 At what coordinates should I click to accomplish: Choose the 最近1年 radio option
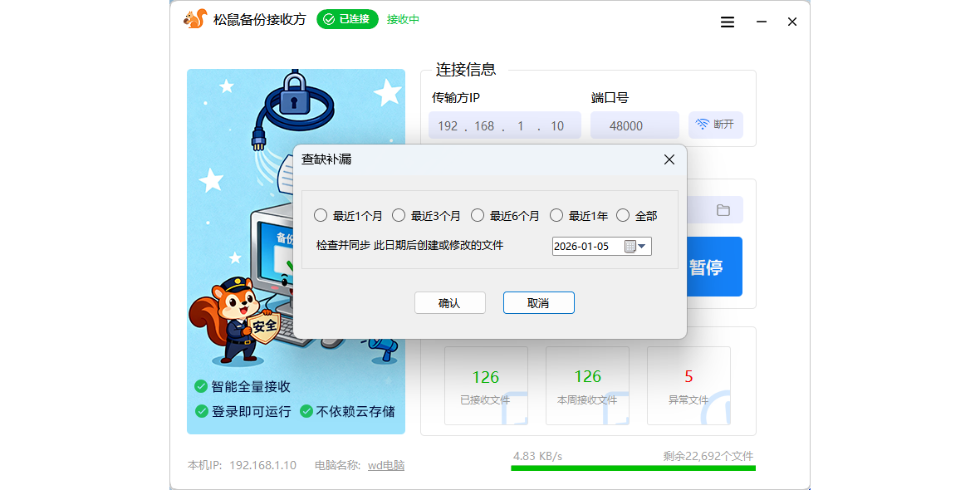coord(556,216)
